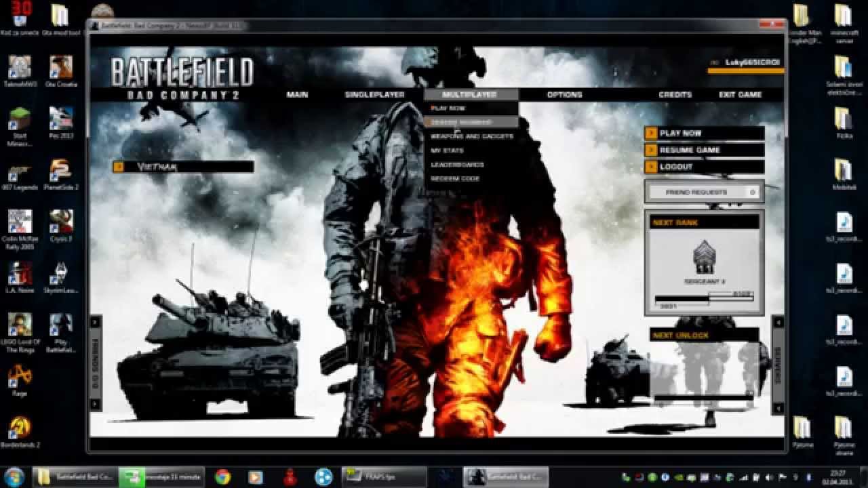Viewport: 868px width, 488px height.
Task: Click the NEXT UNLOCK panel header
Action: pyautogui.click(x=704, y=335)
